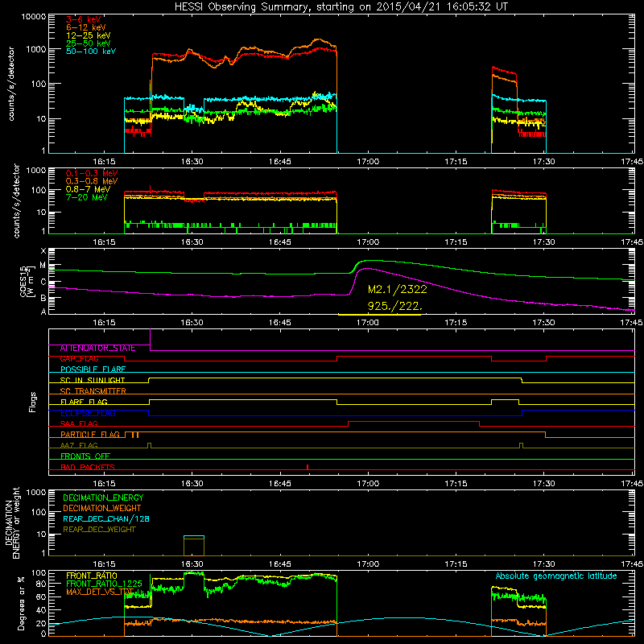Select the 3-6 keV legend label
644x644 pixels.
[84, 19]
